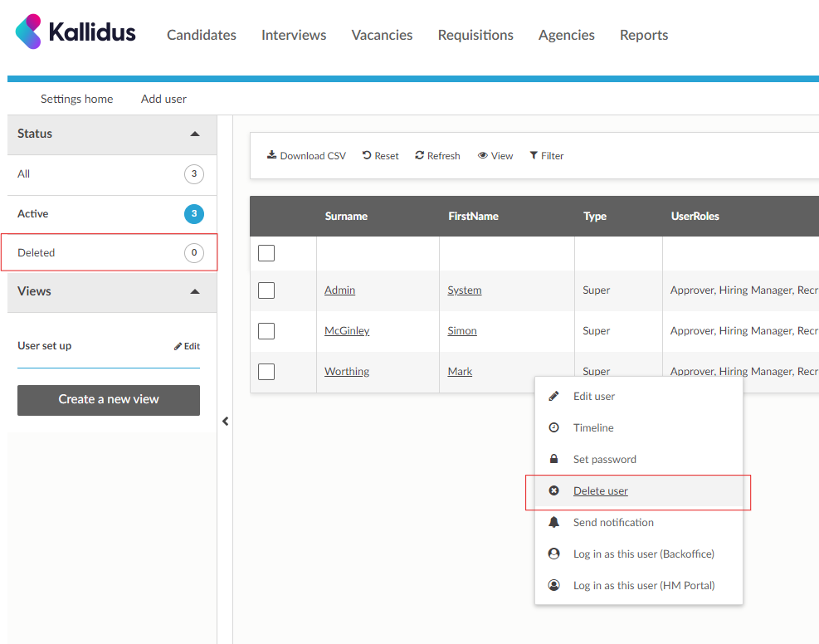The height and width of the screenshot is (644, 819).
Task: Click the Refresh icon in toolbar
Action: 420,155
